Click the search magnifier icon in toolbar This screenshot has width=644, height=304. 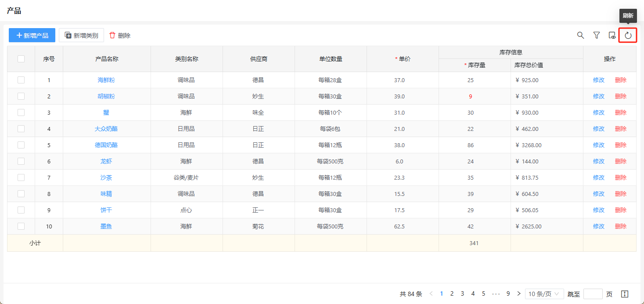pos(580,35)
